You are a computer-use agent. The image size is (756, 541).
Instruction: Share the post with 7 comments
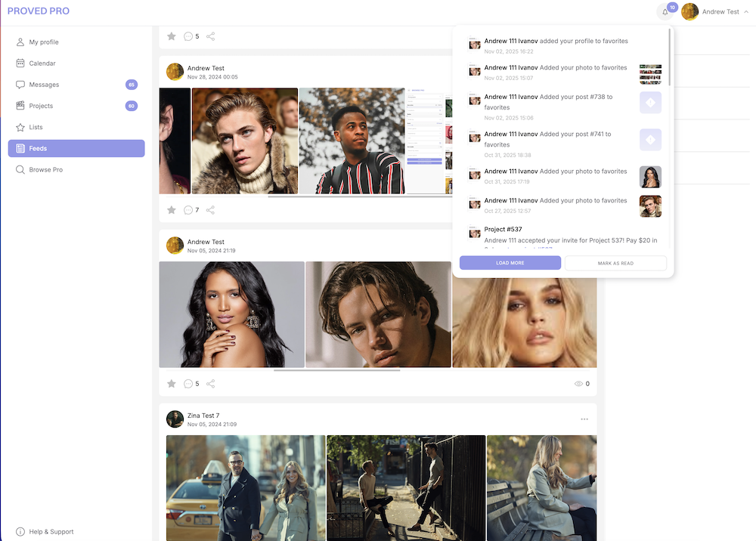(211, 210)
